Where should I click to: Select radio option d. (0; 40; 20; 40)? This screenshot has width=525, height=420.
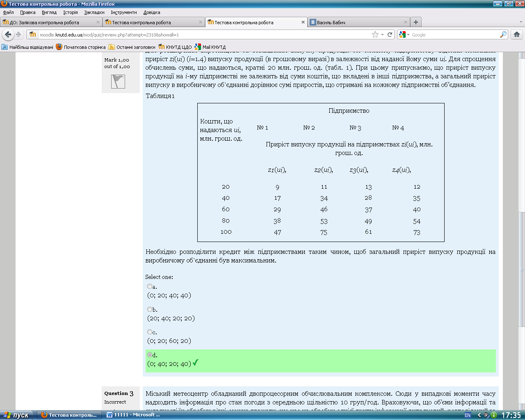[x=150, y=355]
